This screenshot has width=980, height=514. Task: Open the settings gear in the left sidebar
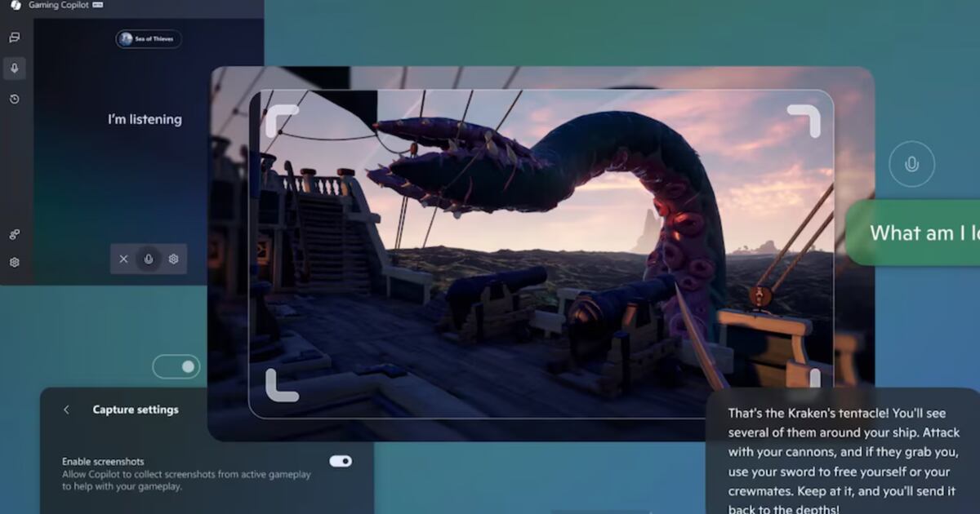point(14,263)
